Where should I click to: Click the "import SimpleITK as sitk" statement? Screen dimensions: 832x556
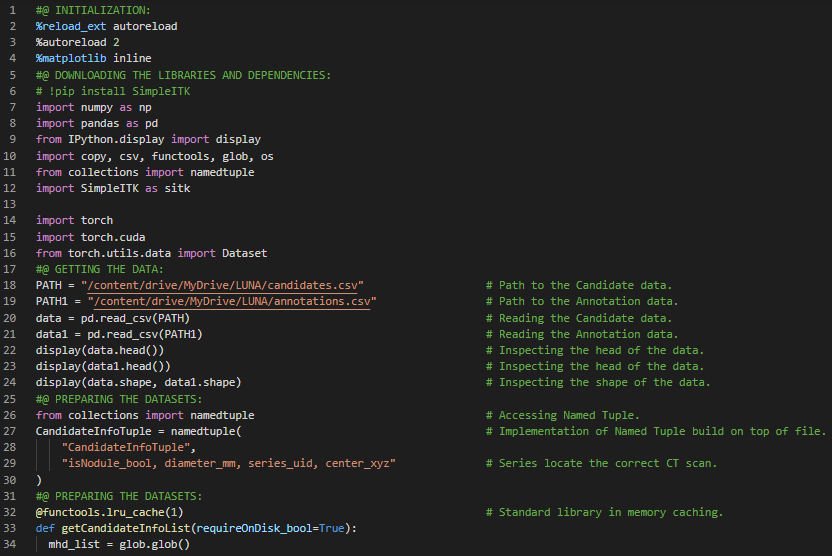113,188
